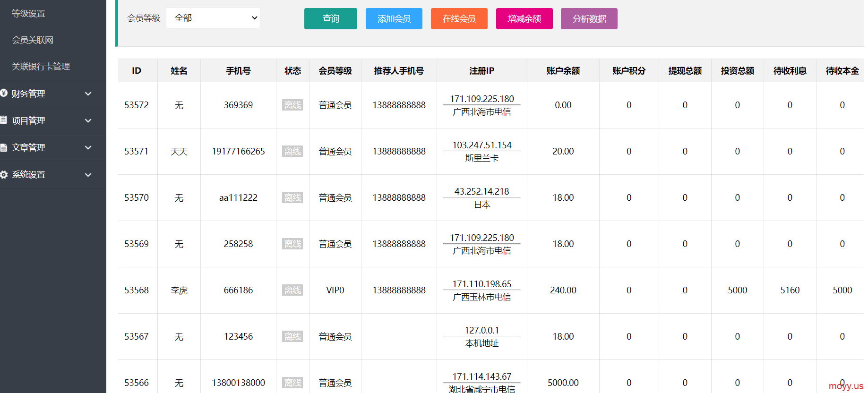Image resolution: width=868 pixels, height=393 pixels.
Task: Open 等级设置 in the sidebar menu
Action: 28,14
